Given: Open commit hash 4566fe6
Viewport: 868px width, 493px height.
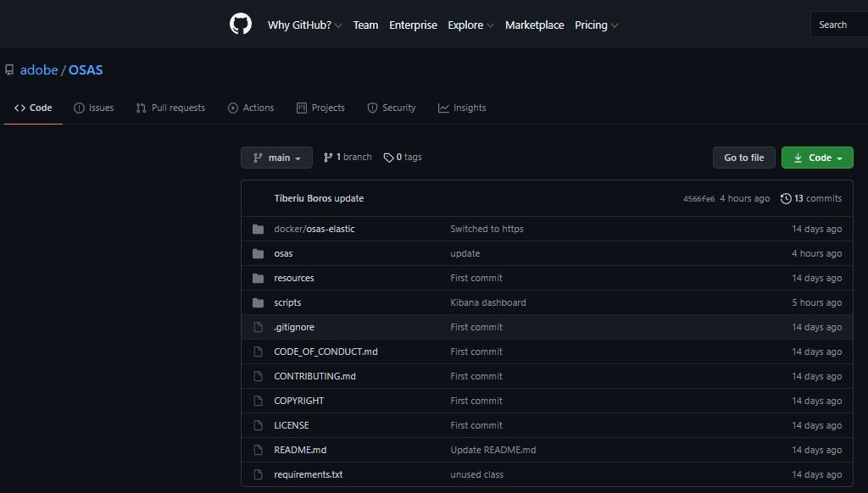Looking at the screenshot, I should pyautogui.click(x=698, y=199).
